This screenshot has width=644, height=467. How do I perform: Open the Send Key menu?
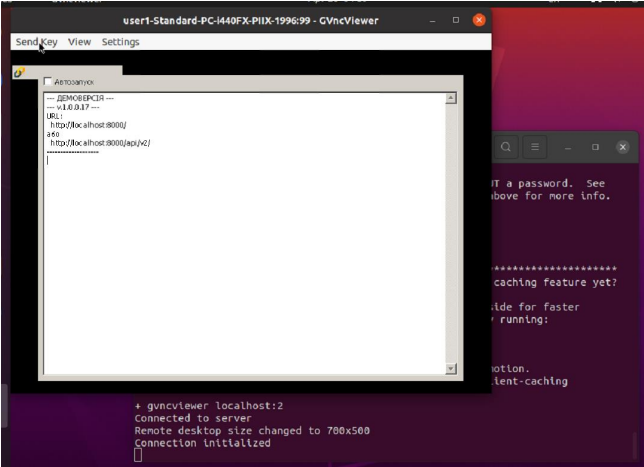(x=36, y=42)
